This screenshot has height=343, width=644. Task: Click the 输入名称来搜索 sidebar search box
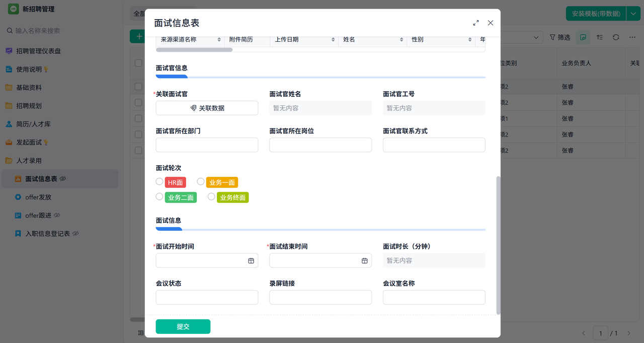[x=62, y=31]
